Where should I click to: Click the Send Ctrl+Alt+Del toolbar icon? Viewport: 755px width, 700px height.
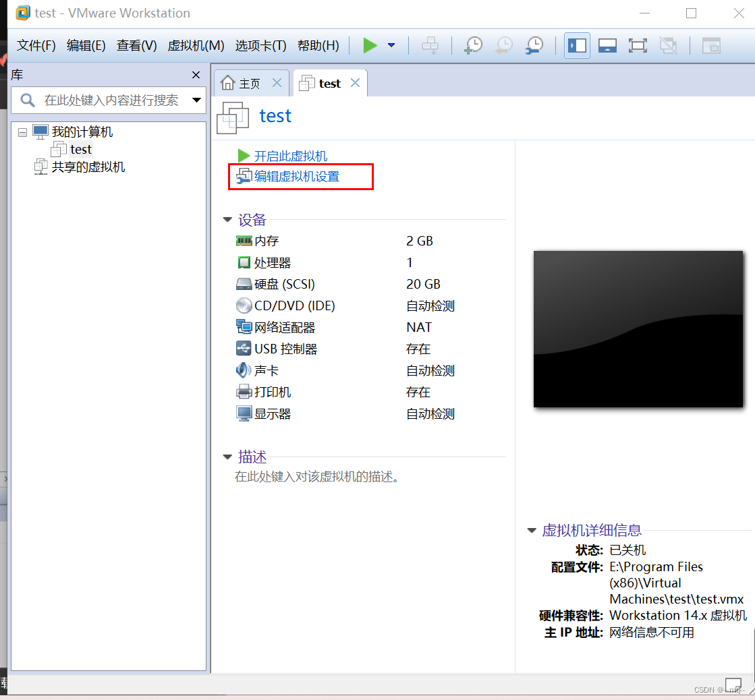430,46
